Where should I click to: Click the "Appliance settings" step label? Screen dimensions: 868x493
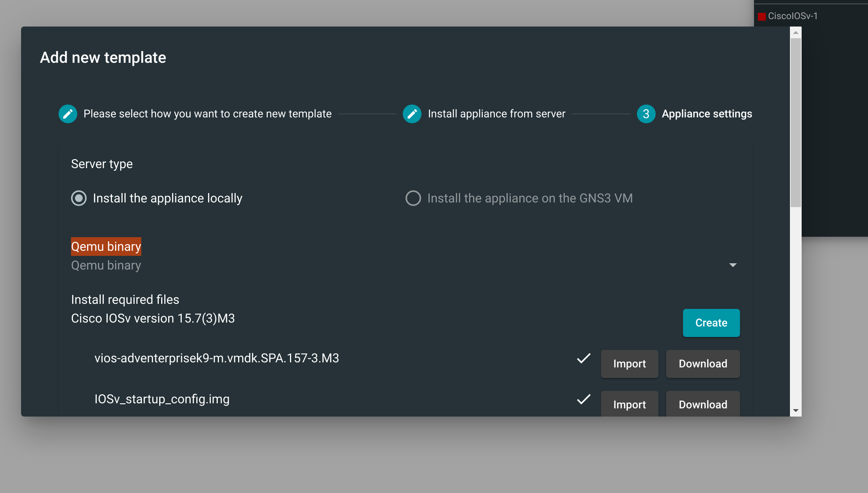pyautogui.click(x=707, y=113)
